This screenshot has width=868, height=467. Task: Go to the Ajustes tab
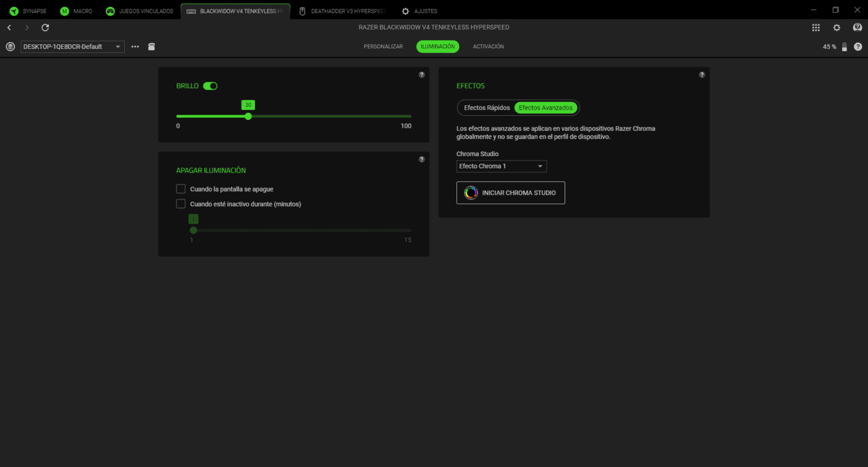[x=419, y=11]
